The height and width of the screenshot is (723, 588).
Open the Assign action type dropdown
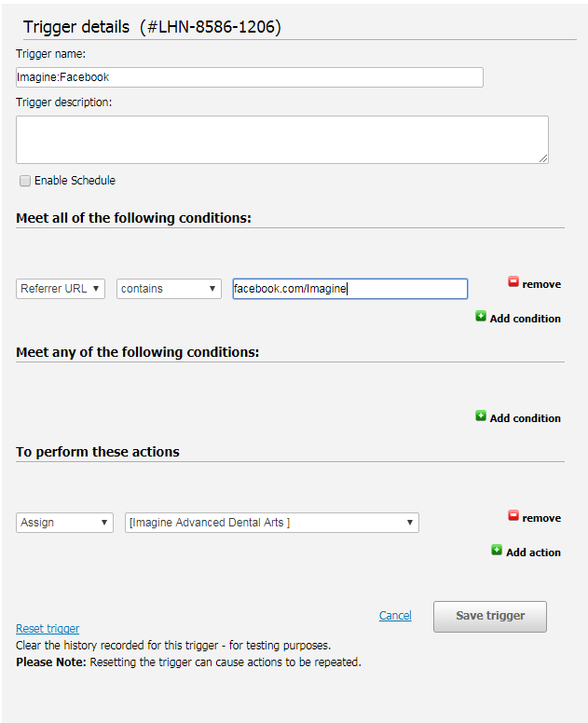pos(64,523)
